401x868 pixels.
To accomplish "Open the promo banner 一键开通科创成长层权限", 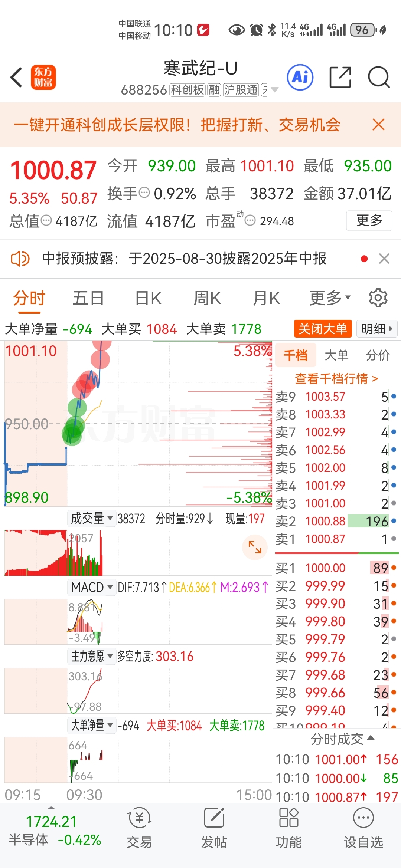I will 177,125.
